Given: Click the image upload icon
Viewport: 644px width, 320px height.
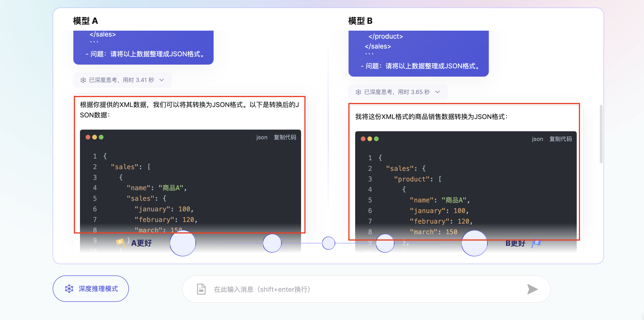Looking at the screenshot, I should [201, 289].
